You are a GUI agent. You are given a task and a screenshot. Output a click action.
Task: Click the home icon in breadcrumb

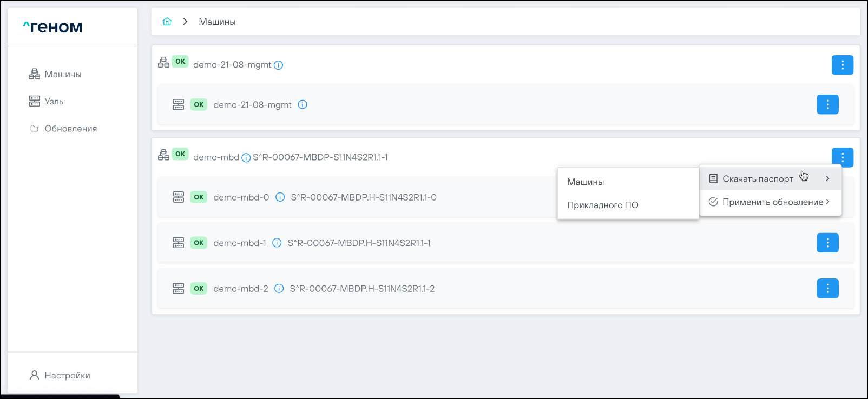[167, 22]
